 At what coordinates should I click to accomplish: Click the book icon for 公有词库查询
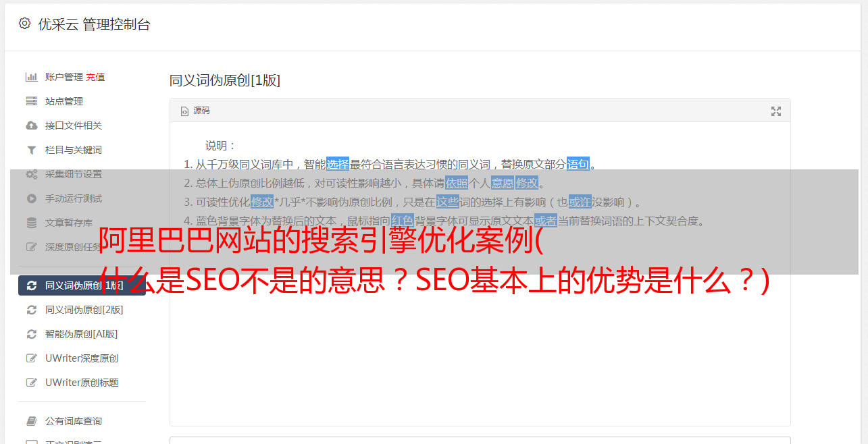coord(31,421)
